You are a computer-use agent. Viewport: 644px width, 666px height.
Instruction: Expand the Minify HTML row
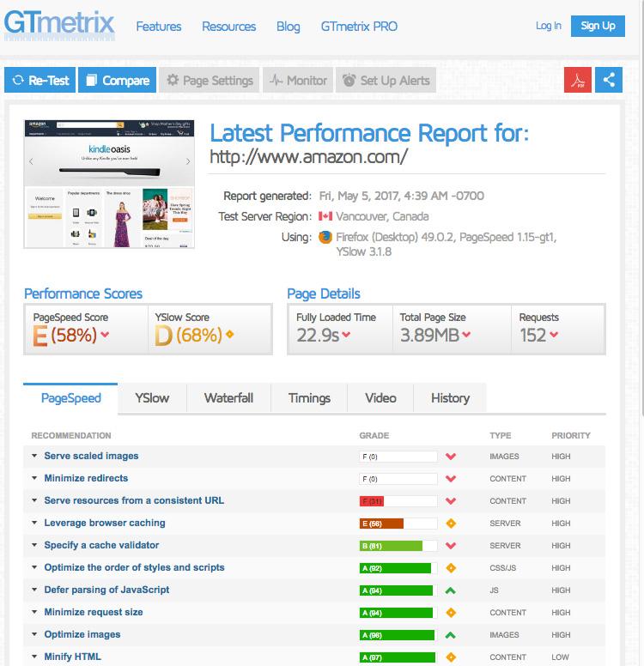pos(34,657)
